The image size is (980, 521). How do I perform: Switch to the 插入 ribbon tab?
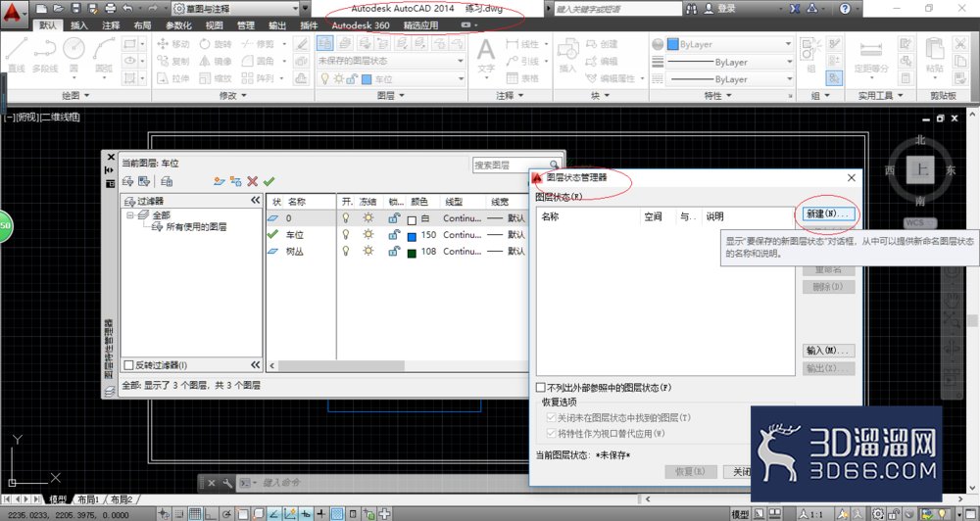(x=79, y=25)
